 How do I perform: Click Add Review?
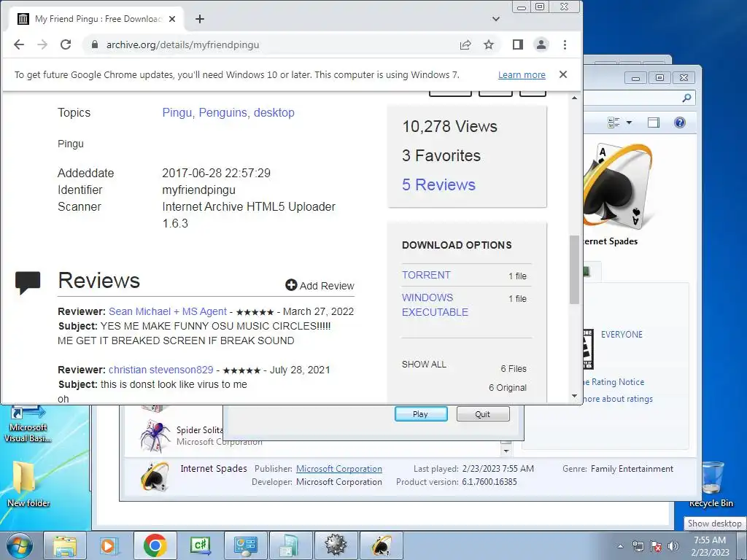(320, 286)
